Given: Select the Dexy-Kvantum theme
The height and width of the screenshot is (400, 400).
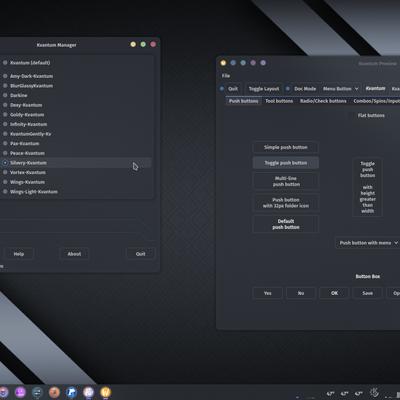Looking at the screenshot, I should (x=26, y=105).
